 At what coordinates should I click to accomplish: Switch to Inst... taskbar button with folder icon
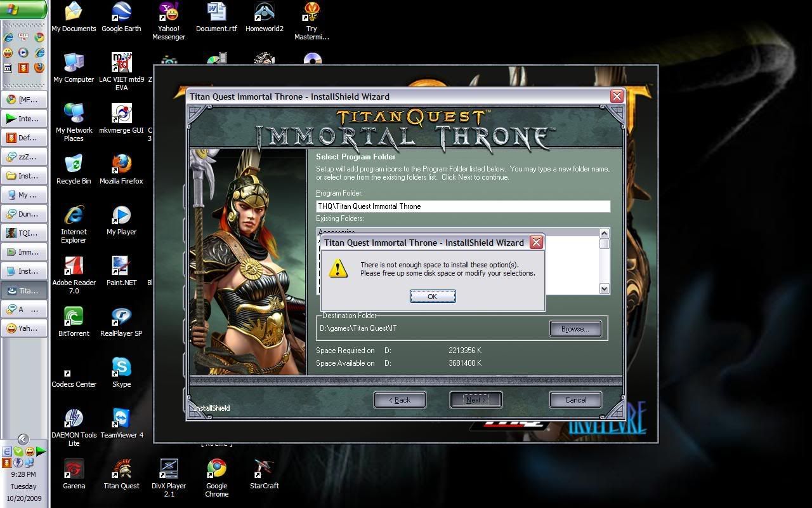[23, 176]
